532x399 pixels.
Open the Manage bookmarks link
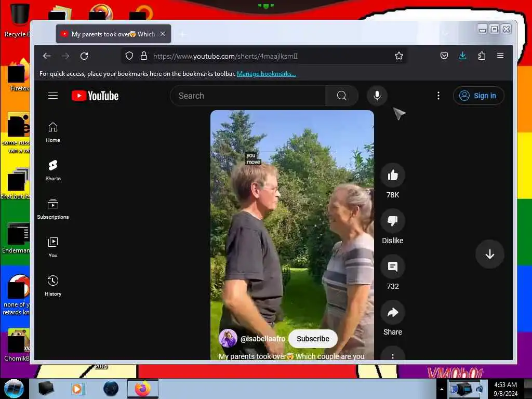tap(267, 74)
